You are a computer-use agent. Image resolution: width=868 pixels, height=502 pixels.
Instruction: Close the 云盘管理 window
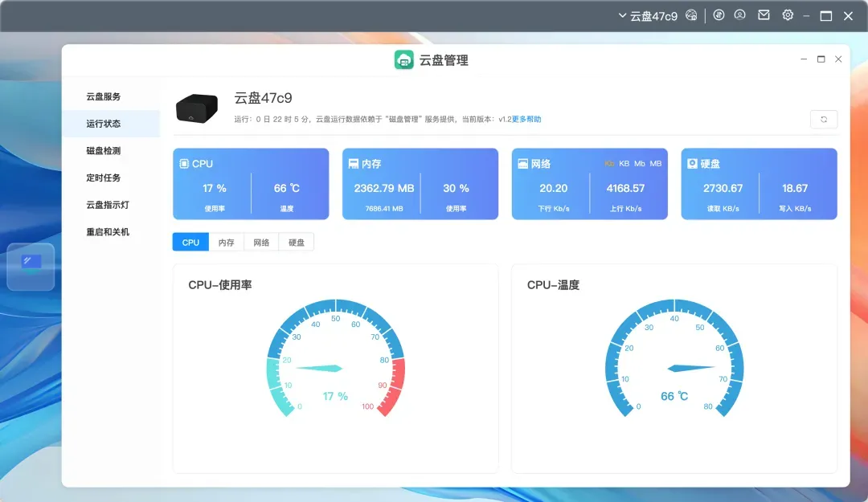click(838, 59)
